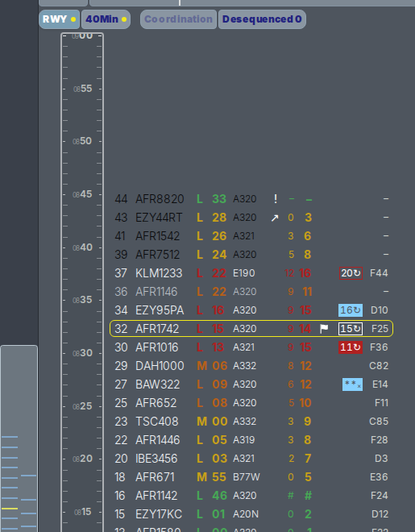Click wake category M on DAH1000 row
The image size is (415, 532).
click(201, 366)
